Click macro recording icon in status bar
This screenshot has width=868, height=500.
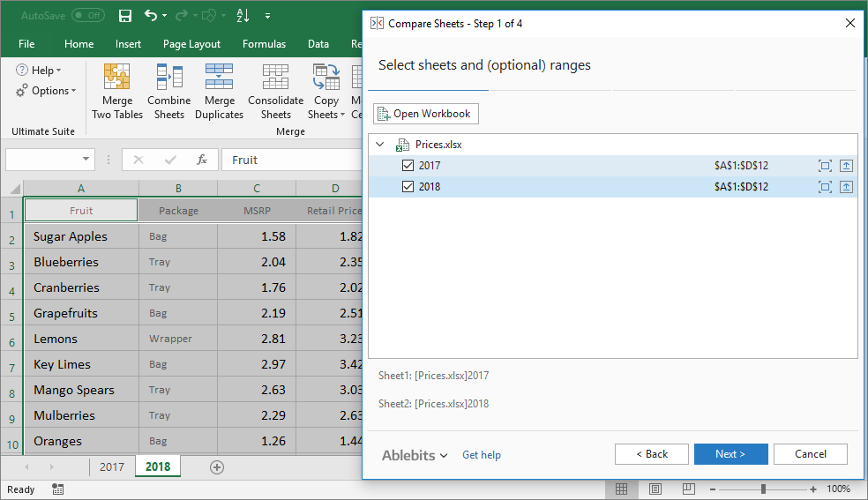(57, 489)
